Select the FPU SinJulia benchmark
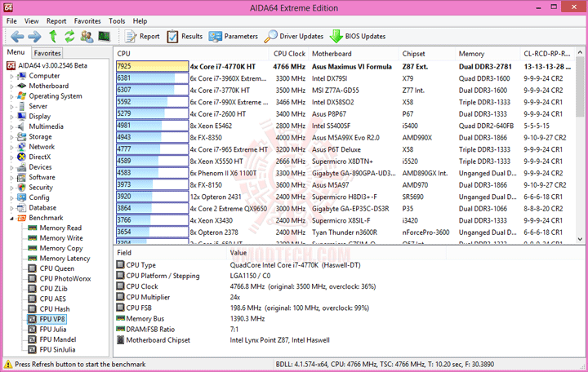The height and width of the screenshot is (372, 588). 57,349
